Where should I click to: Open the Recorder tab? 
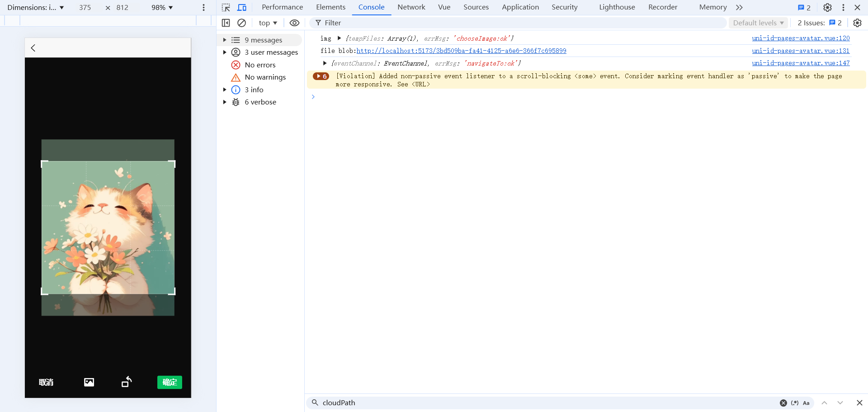(663, 7)
